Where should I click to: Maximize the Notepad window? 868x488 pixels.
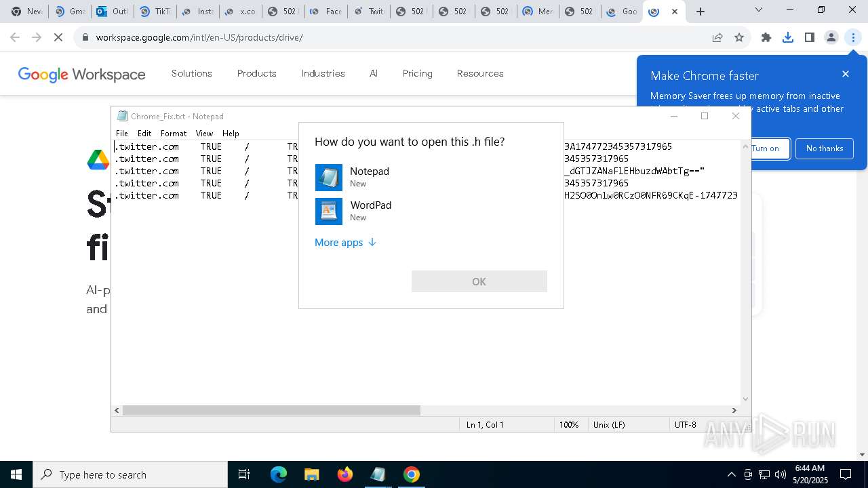pyautogui.click(x=705, y=116)
